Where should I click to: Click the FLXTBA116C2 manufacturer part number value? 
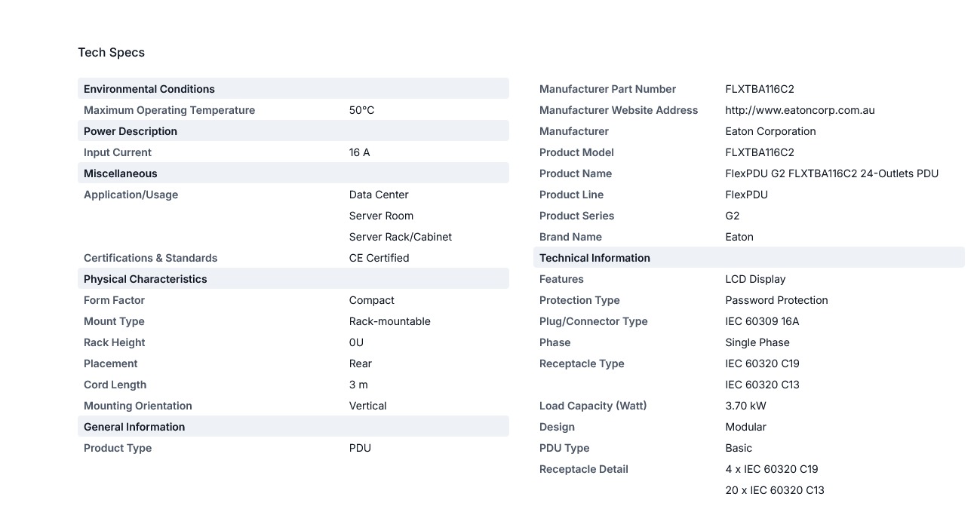[x=760, y=89]
